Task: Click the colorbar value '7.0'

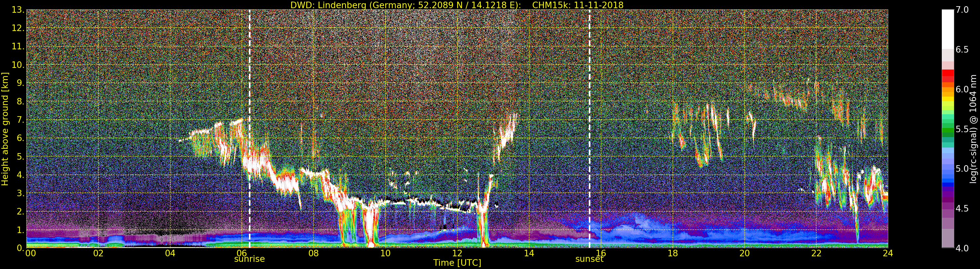Action: (962, 10)
